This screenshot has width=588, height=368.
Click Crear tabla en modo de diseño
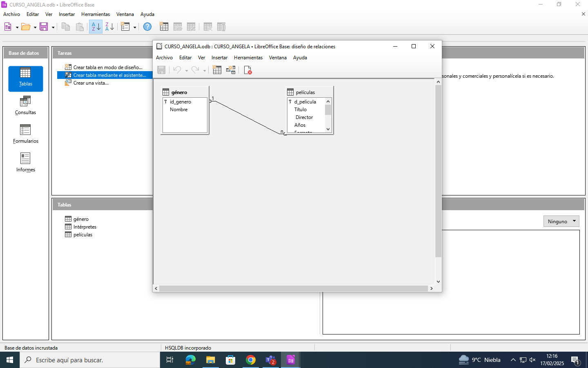tap(108, 67)
